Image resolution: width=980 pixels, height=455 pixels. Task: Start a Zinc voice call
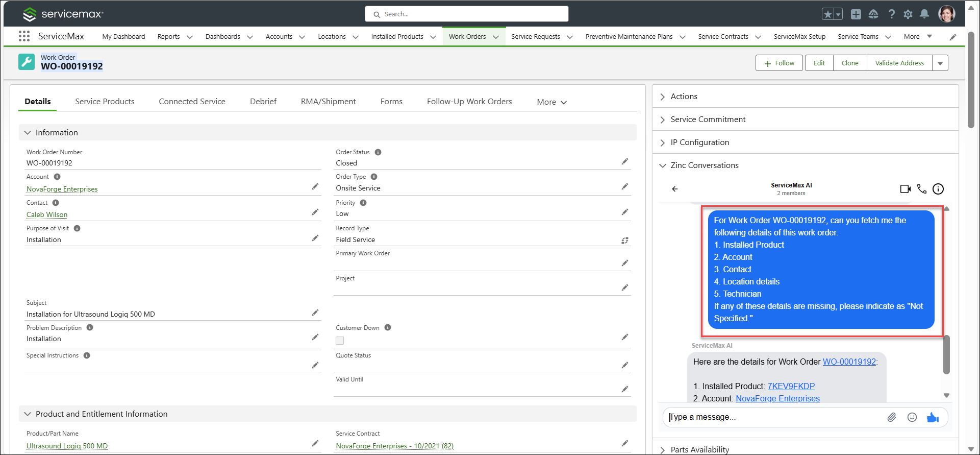pyautogui.click(x=922, y=189)
